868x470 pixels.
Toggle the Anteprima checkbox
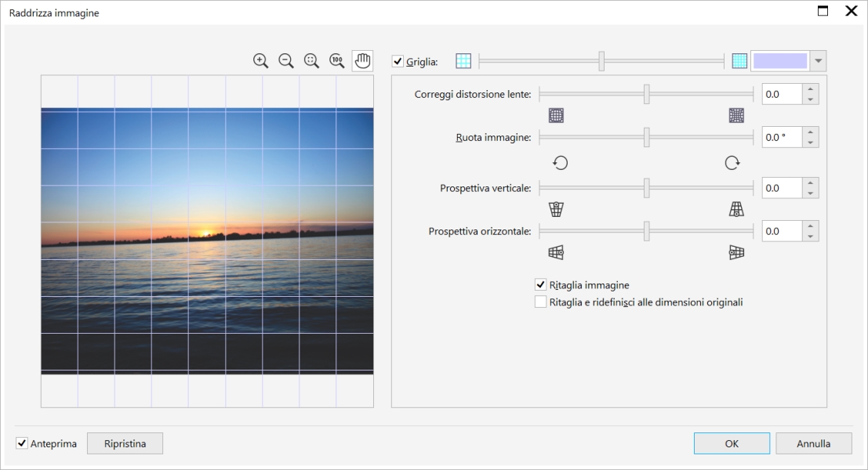21,443
